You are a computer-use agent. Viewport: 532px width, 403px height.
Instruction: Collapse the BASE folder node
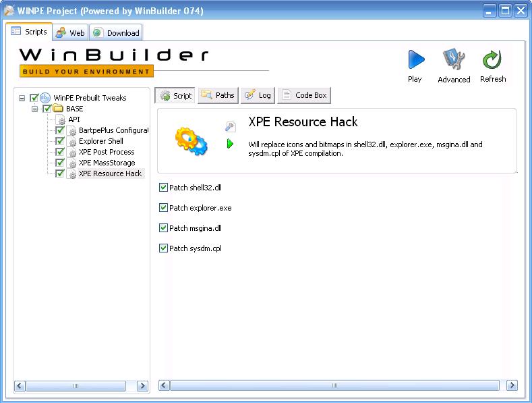(34, 109)
